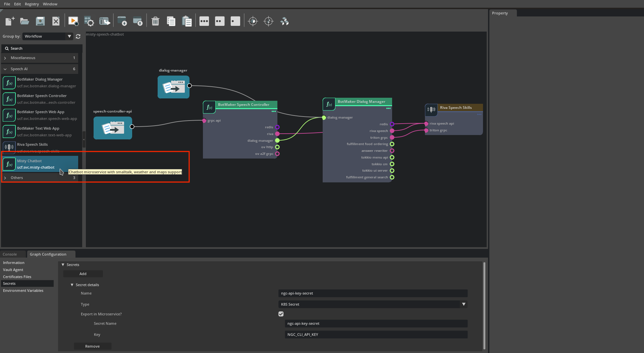Open the Edit menu
Screen dimensions: 644x353
[17, 4]
